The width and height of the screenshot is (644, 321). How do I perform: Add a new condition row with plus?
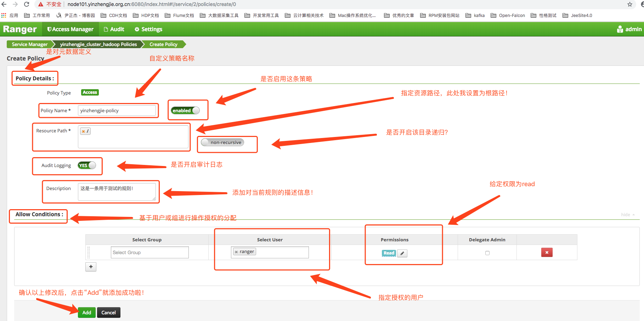(91, 266)
